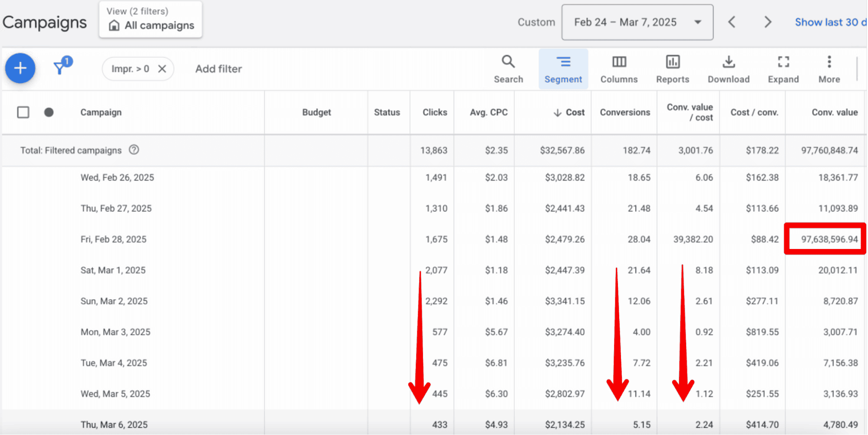Open the All campaigns view selector

pos(151,20)
